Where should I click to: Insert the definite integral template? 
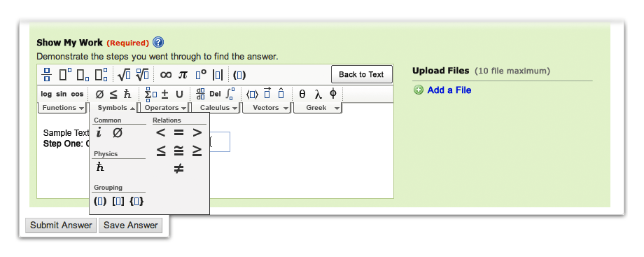(x=230, y=94)
